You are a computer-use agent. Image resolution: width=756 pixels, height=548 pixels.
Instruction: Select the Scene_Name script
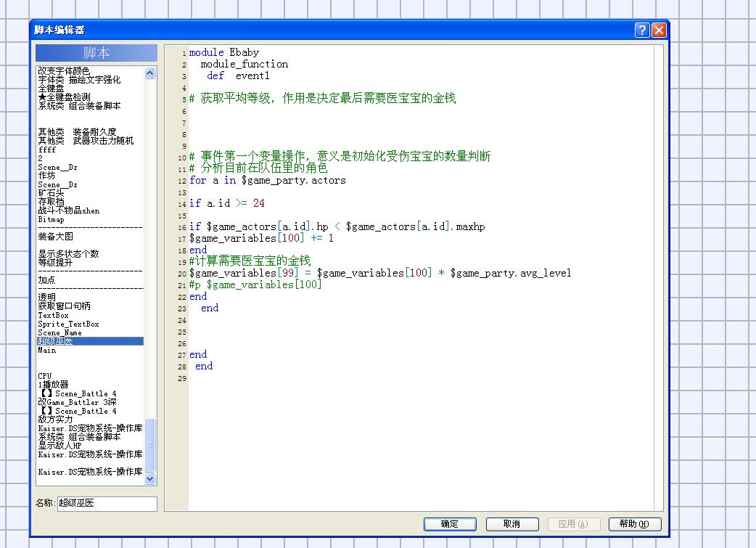click(59, 333)
